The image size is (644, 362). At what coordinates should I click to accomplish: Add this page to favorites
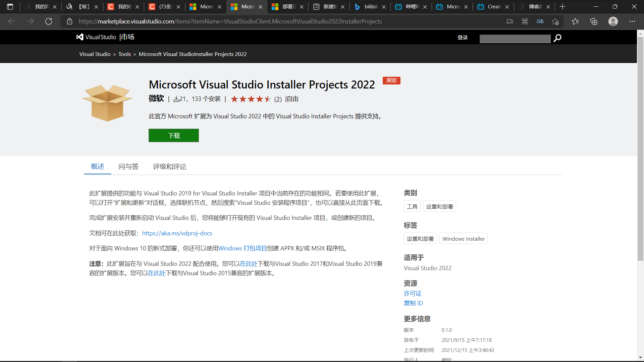point(555,21)
